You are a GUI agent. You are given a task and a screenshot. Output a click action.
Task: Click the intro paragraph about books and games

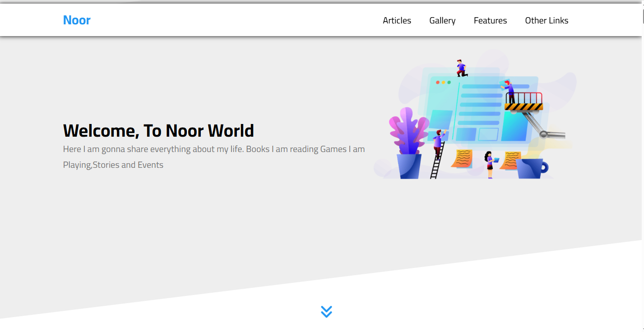[213, 157]
